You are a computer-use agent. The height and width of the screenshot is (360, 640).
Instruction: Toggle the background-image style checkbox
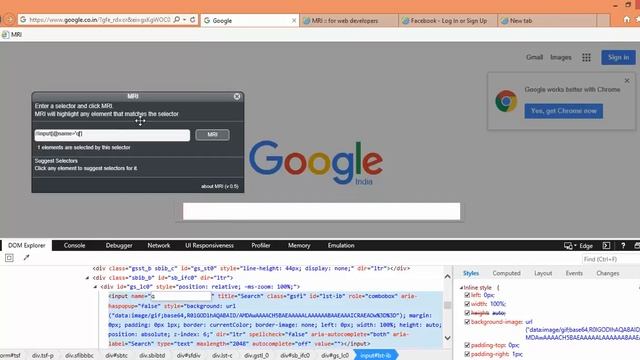467,322
